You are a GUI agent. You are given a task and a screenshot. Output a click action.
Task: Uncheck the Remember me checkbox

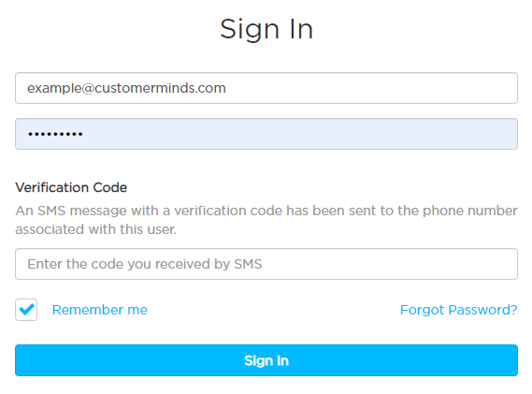tap(26, 310)
